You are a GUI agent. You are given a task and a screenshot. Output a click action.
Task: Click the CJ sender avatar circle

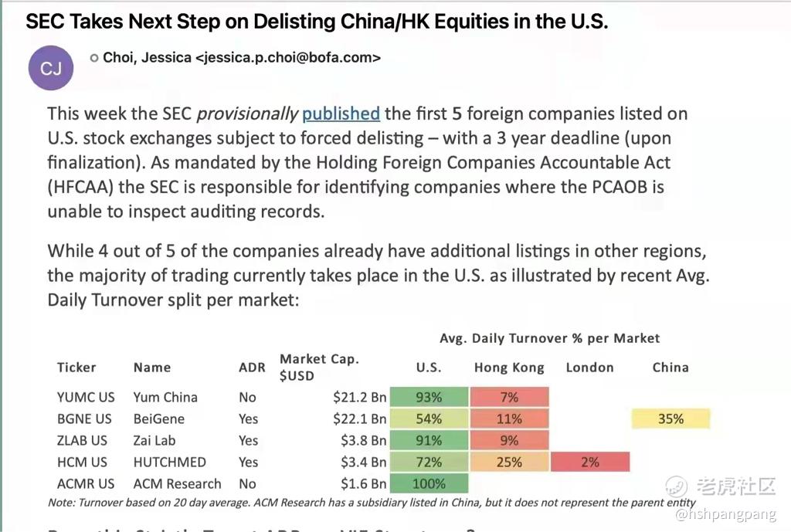[51, 68]
